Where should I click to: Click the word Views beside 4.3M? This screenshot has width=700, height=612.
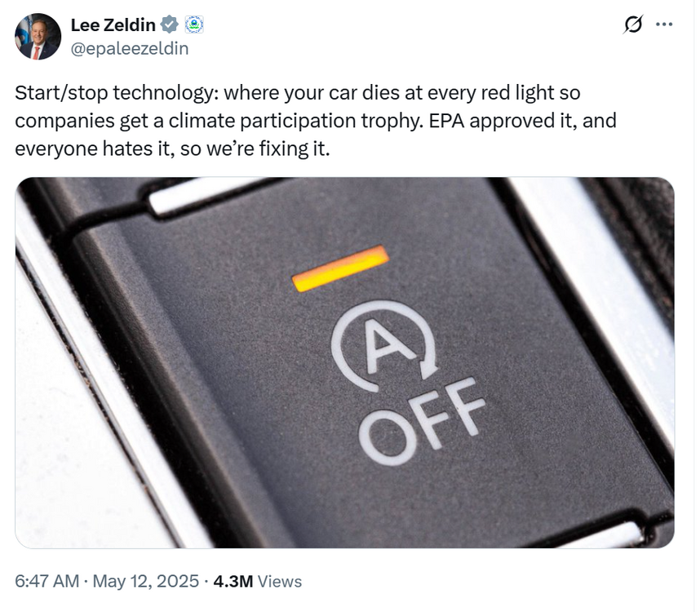[x=280, y=582]
